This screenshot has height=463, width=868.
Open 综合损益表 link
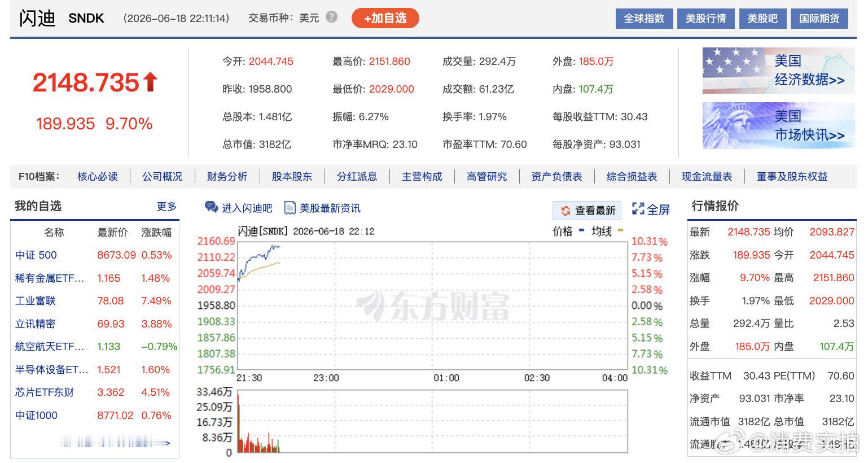[632, 177]
